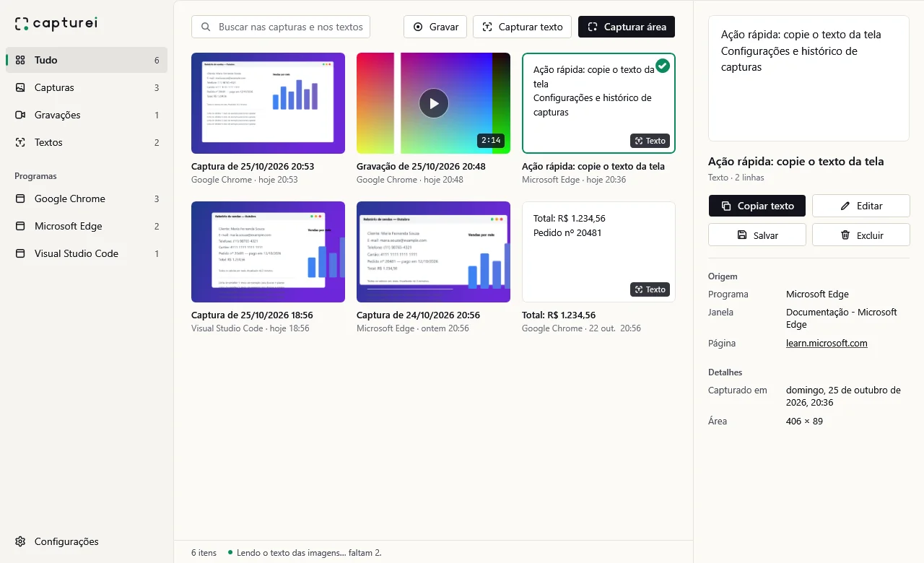Open the Gravações sidebar category

click(87, 115)
